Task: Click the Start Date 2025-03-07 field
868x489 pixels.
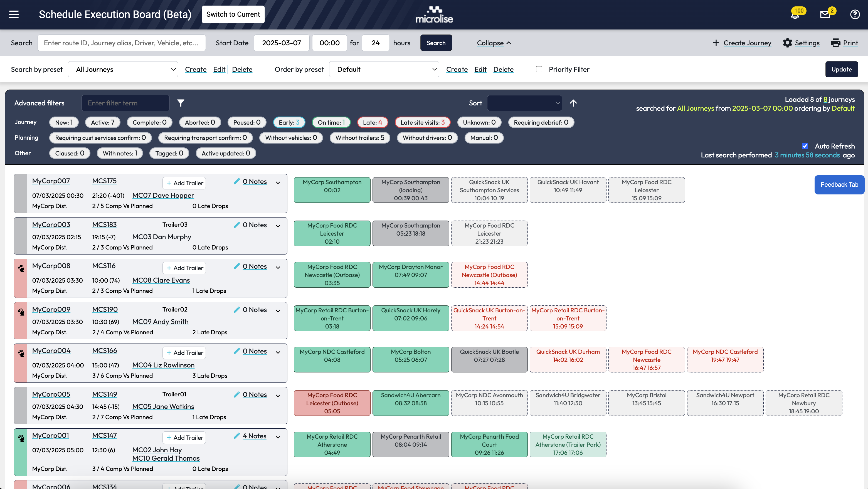Action: click(282, 43)
